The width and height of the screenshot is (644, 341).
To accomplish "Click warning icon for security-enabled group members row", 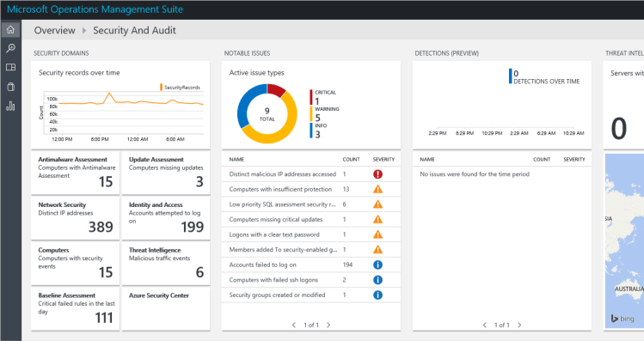I will pyautogui.click(x=377, y=249).
